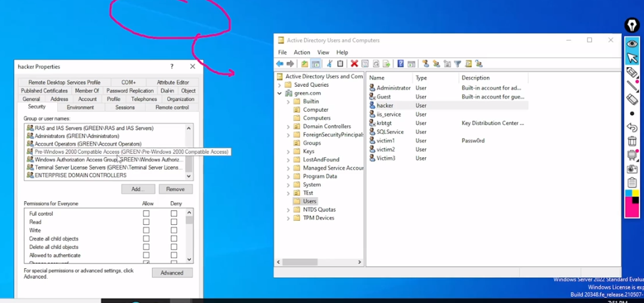Open the File menu
This screenshot has height=303, width=644.
tap(283, 53)
